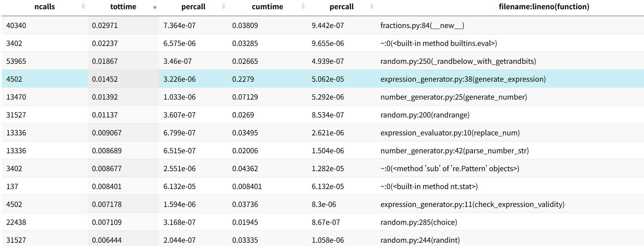Click the number_generator.py:25(generate_number) entry
The height and width of the screenshot is (246, 644).
(x=453, y=97)
